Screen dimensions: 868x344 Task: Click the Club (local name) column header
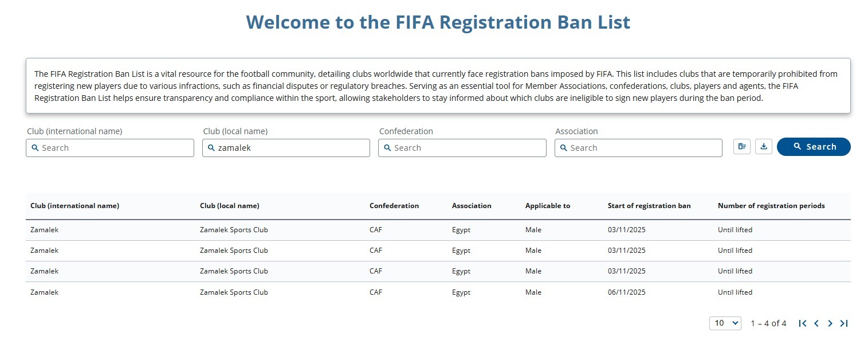[229, 206]
